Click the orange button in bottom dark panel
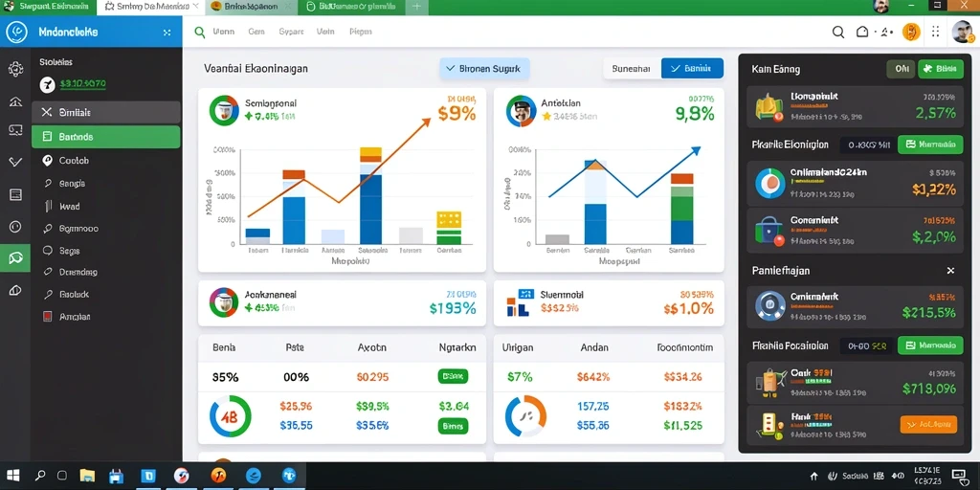The height and width of the screenshot is (490, 980). [928, 424]
